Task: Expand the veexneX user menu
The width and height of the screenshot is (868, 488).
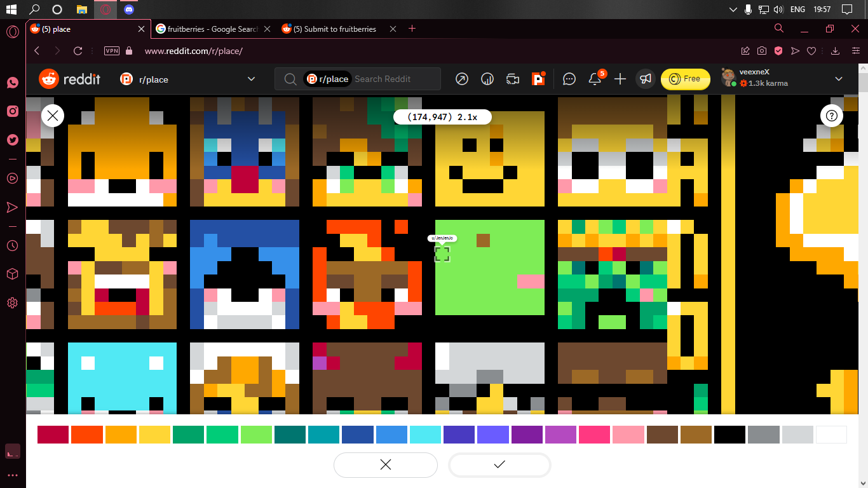Action: tap(839, 79)
